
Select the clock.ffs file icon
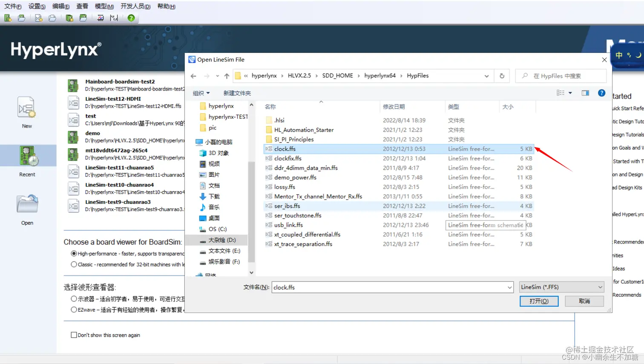[x=269, y=149]
